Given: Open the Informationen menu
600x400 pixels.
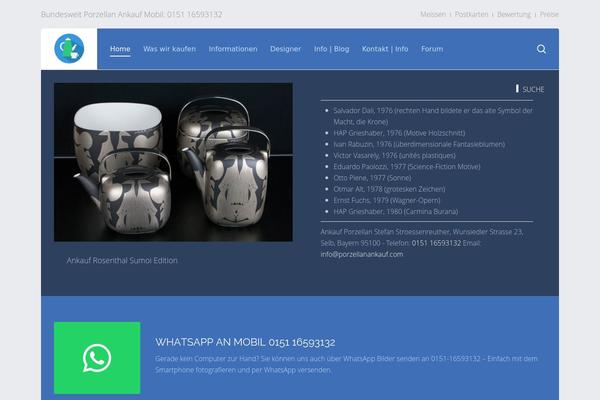Looking at the screenshot, I should (x=233, y=49).
